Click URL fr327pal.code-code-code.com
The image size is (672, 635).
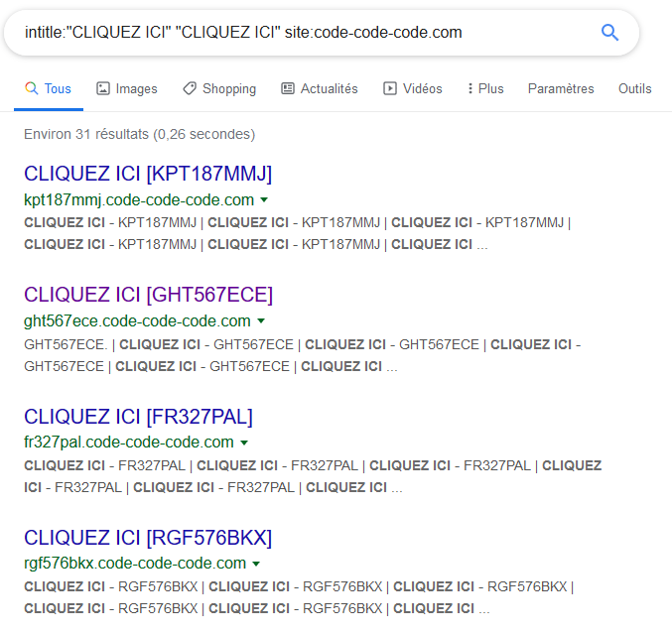(129, 443)
